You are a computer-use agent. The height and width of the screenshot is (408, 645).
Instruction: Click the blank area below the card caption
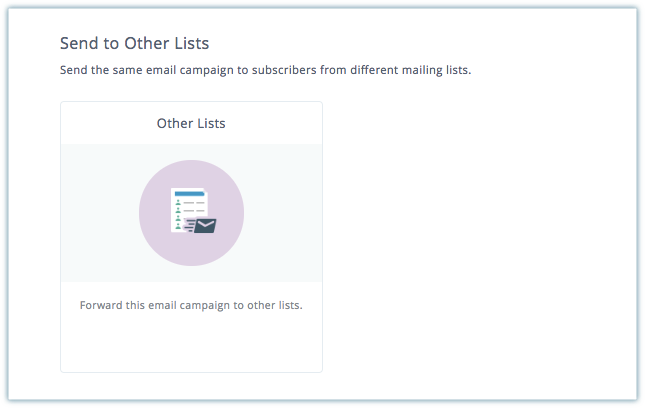(x=191, y=345)
